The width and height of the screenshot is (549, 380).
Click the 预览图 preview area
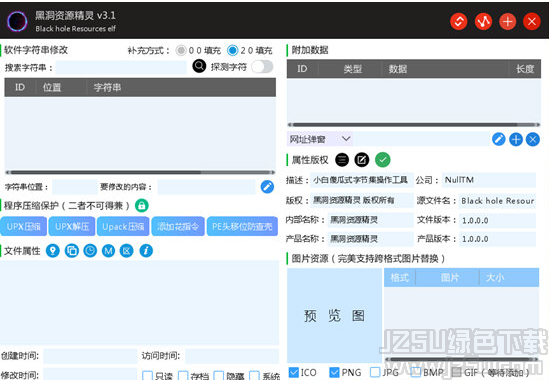pos(334,315)
